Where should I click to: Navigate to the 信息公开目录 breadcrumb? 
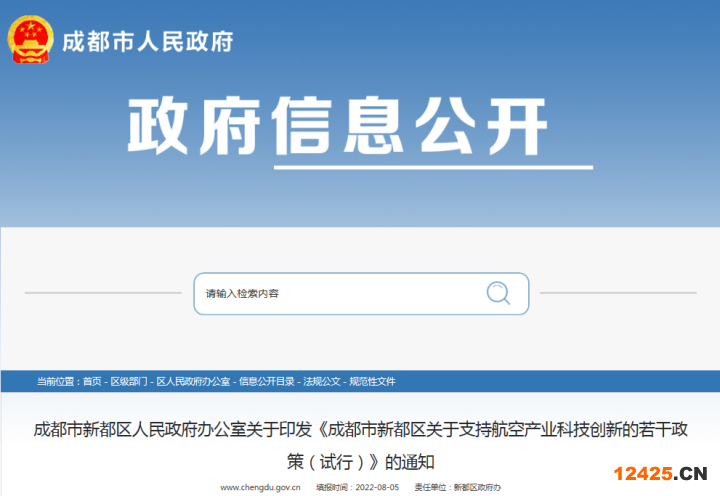click(267, 382)
